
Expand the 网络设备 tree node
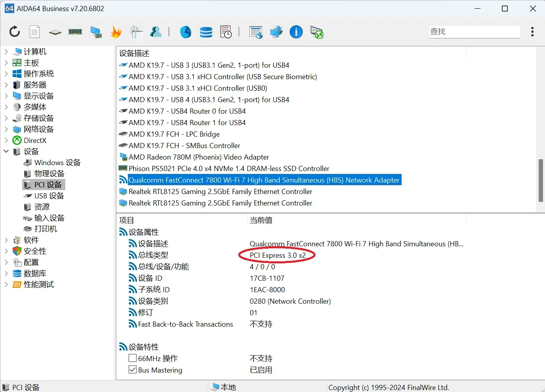[x=6, y=129]
